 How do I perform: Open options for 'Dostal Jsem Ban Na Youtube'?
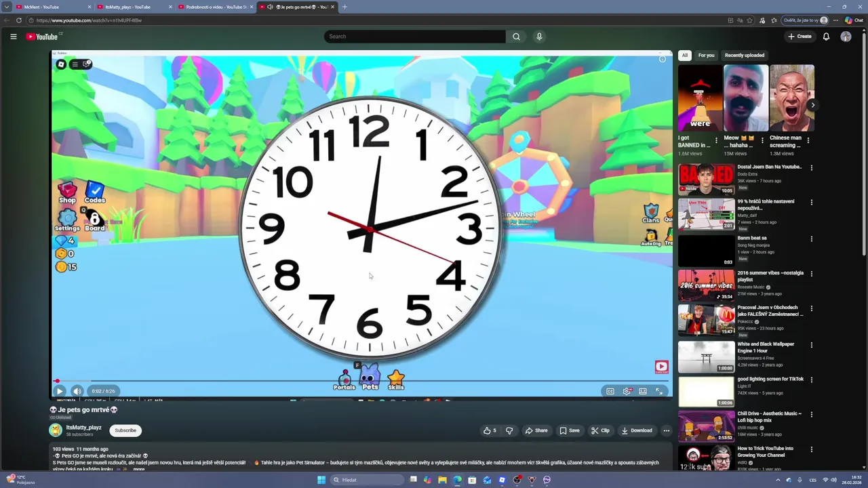(x=812, y=167)
